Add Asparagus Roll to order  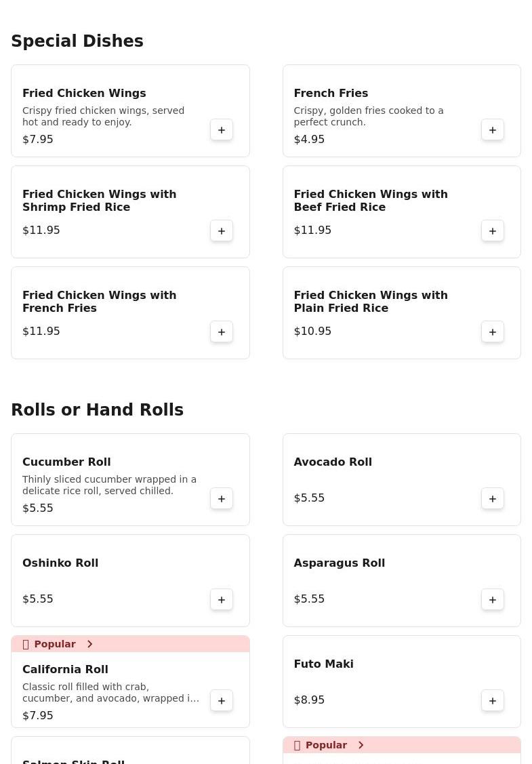click(493, 600)
